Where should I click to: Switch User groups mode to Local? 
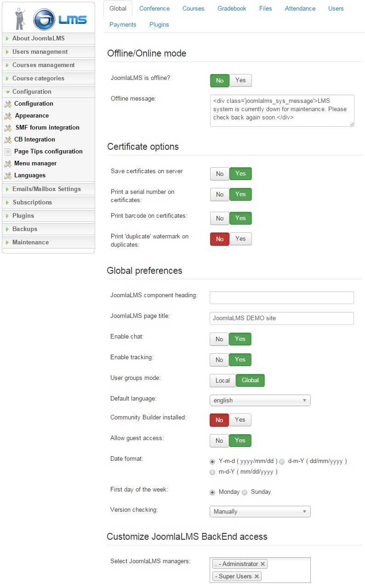[x=222, y=380]
